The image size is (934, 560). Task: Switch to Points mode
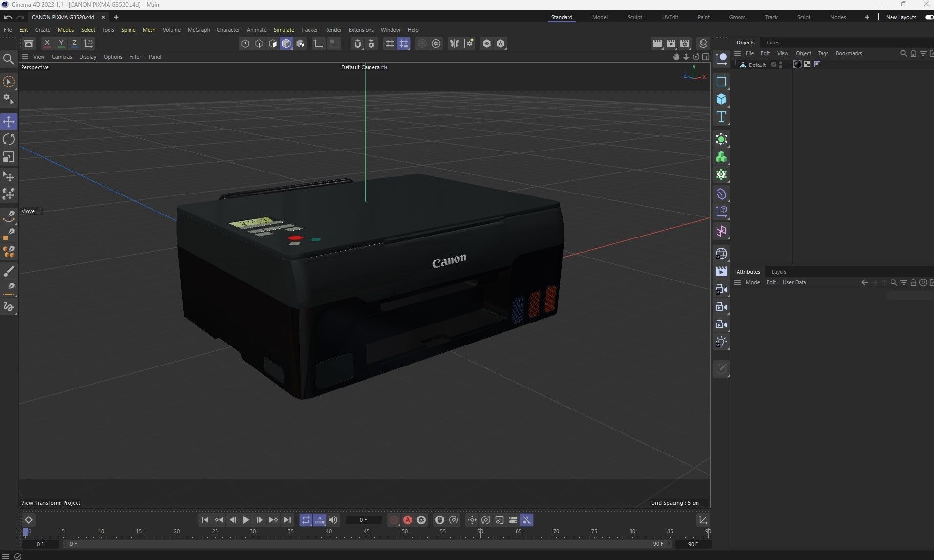[245, 43]
